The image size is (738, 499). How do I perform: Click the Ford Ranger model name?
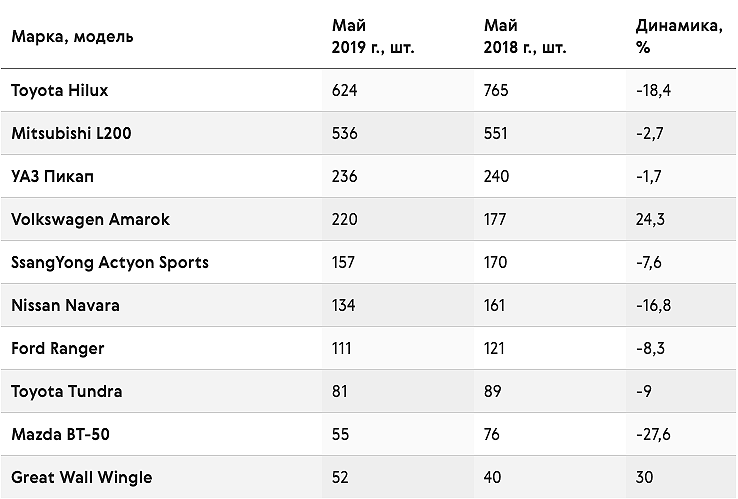pyautogui.click(x=57, y=348)
